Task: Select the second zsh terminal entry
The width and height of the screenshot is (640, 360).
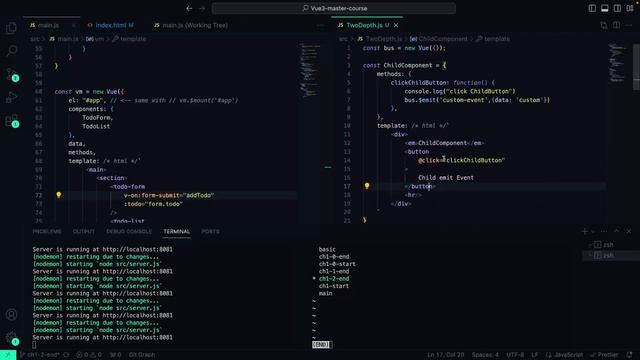Action: tap(610, 256)
